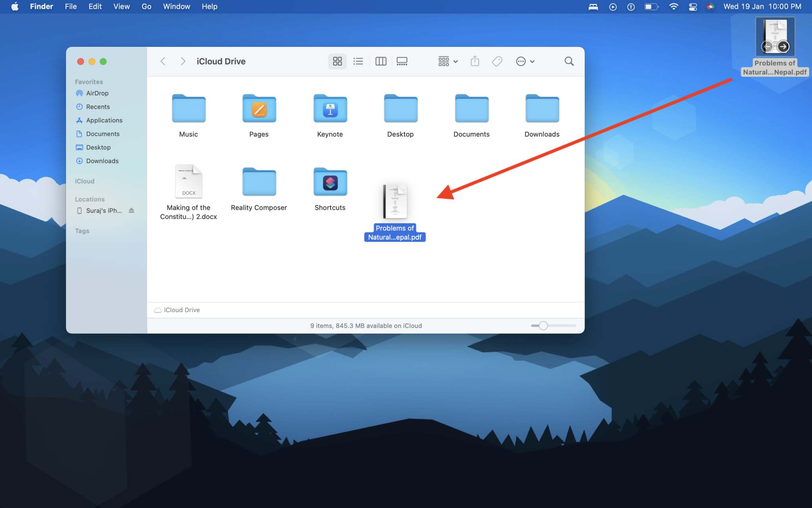The image size is (812, 508).
Task: Open the Share menu in the toolbar
Action: click(475, 61)
